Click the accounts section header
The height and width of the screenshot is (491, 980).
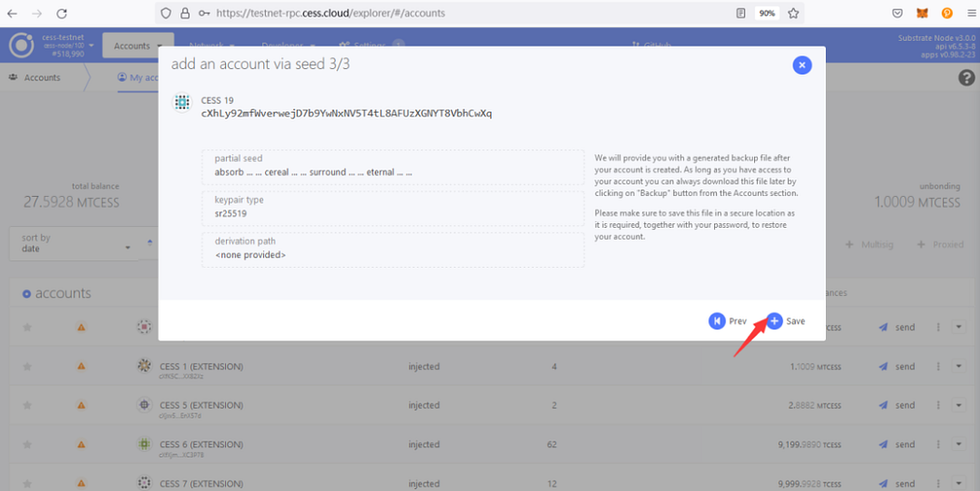57,293
